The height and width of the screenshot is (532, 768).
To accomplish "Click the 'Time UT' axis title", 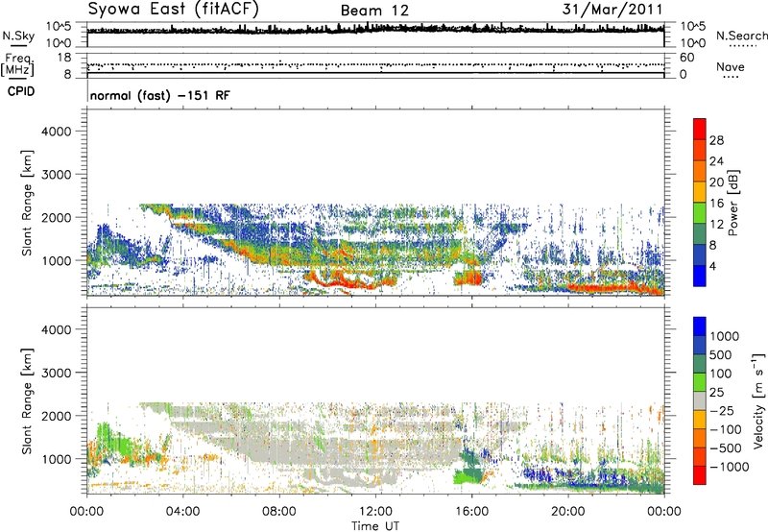I will coord(375,525).
